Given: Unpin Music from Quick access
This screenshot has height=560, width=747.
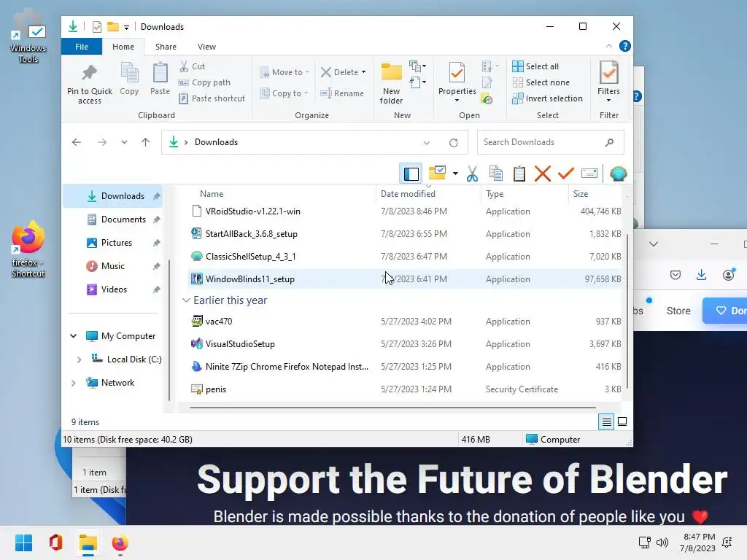Looking at the screenshot, I should (156, 266).
